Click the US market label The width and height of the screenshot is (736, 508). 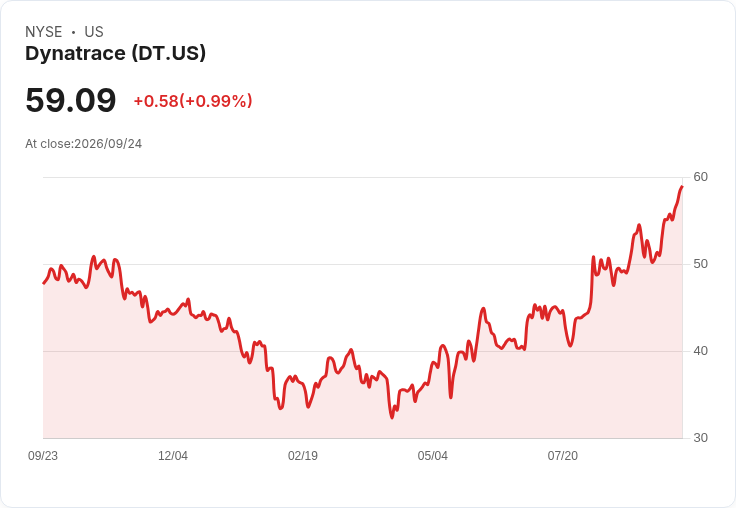pos(94,31)
